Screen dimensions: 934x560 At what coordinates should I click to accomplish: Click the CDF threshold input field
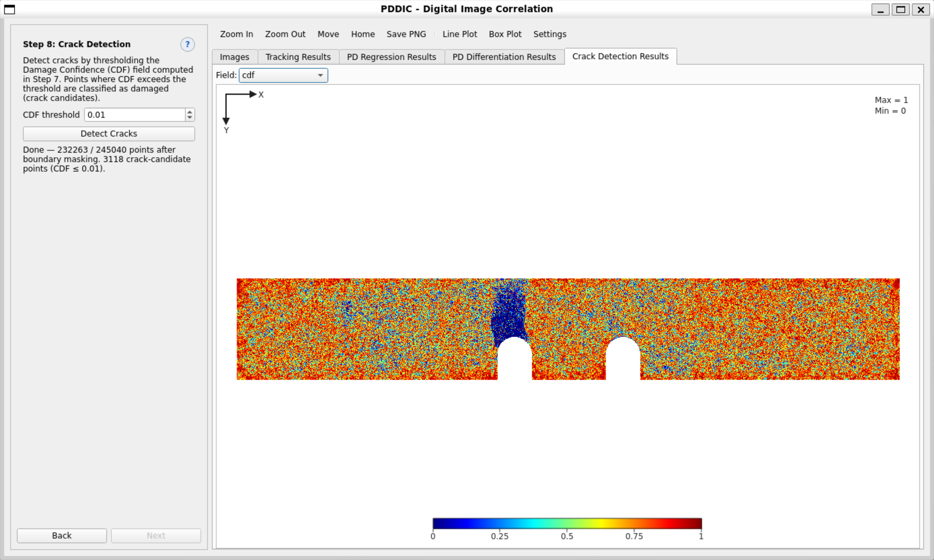coord(135,115)
